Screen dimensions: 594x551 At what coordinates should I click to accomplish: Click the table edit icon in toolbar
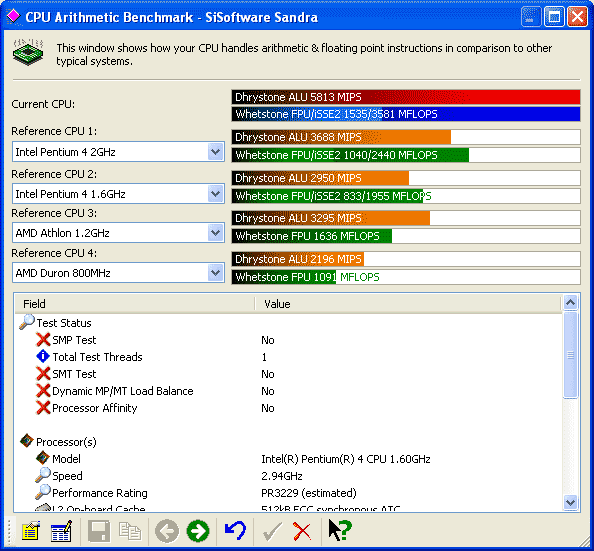coord(61,531)
